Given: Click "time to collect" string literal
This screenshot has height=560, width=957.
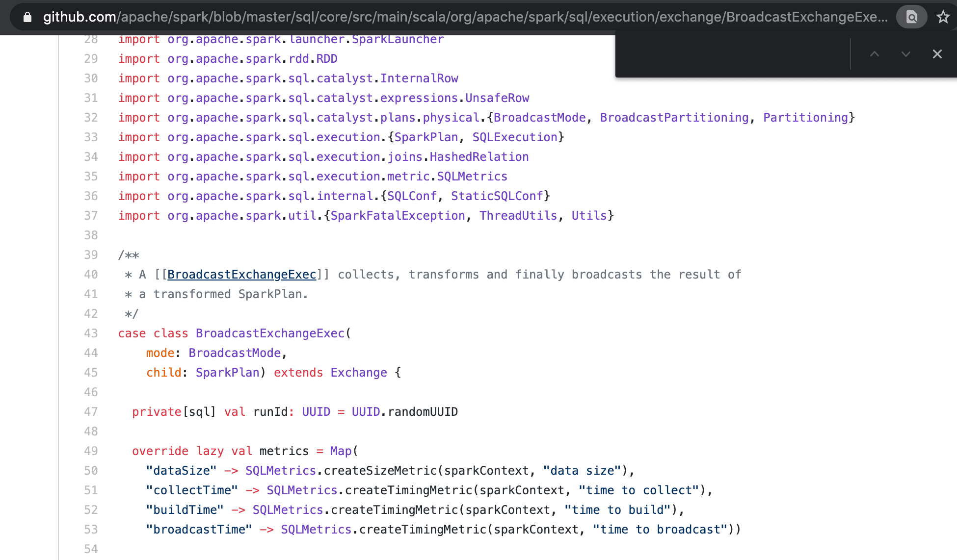Looking at the screenshot, I should click(639, 490).
